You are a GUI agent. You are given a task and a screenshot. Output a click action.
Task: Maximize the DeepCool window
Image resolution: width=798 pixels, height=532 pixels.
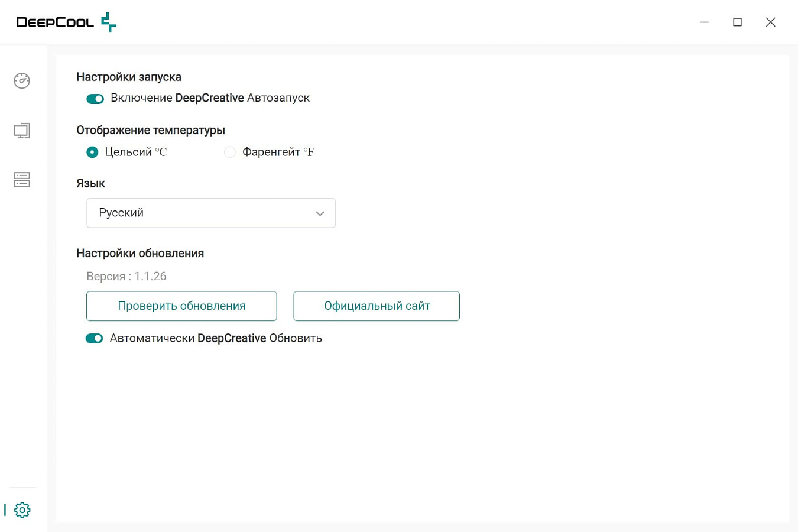pyautogui.click(x=737, y=22)
